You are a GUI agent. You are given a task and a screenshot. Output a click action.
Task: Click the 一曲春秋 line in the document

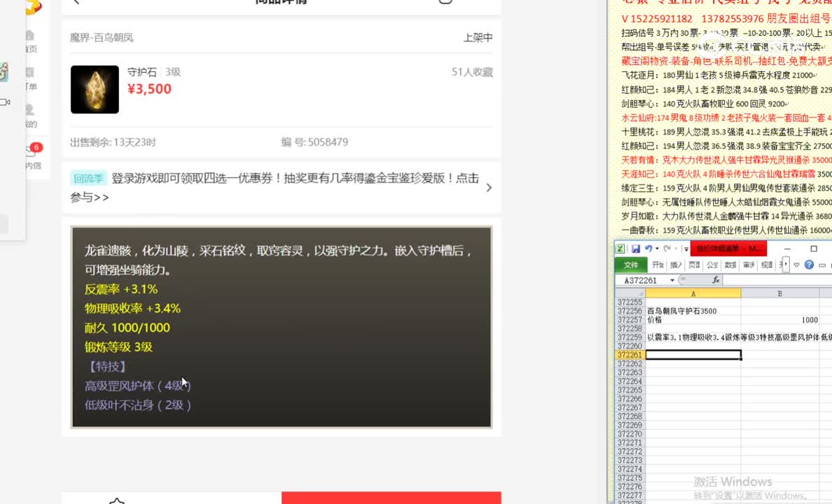click(726, 230)
